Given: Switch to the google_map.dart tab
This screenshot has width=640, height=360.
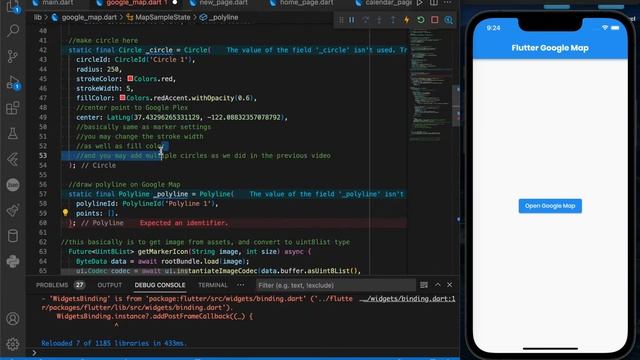Looking at the screenshot, I should [136, 3].
